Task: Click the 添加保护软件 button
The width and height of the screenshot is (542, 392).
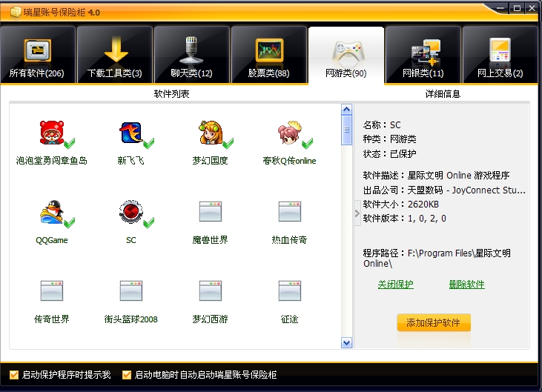Action: (434, 322)
